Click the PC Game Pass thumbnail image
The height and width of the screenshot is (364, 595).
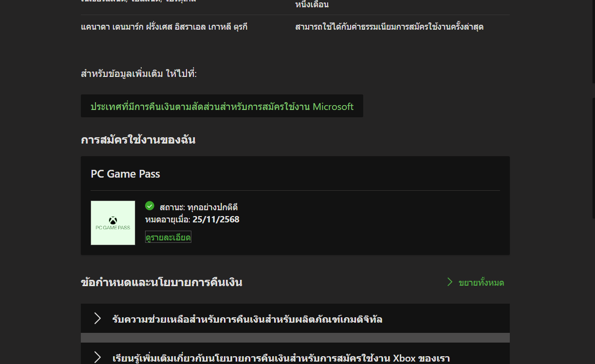(113, 223)
